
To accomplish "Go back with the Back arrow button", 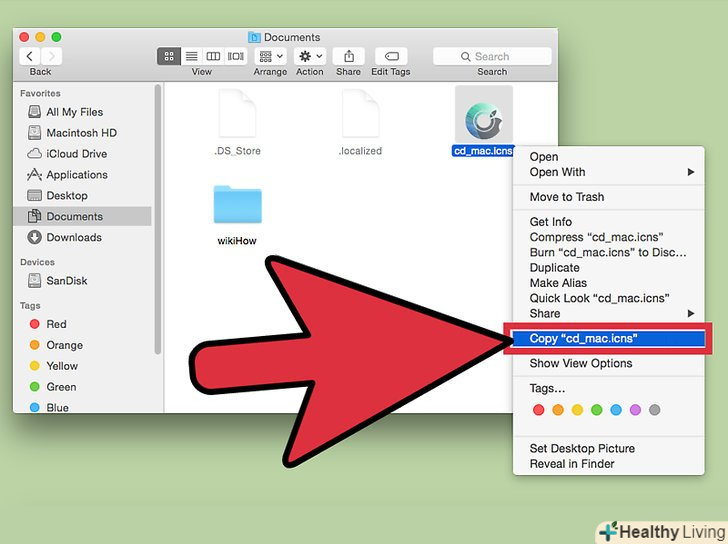I will pos(30,57).
